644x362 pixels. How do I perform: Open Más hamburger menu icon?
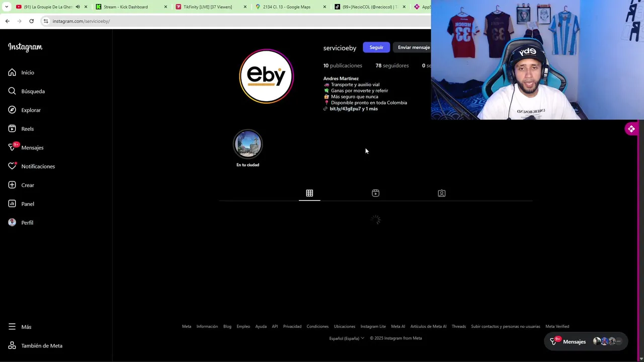click(x=12, y=327)
